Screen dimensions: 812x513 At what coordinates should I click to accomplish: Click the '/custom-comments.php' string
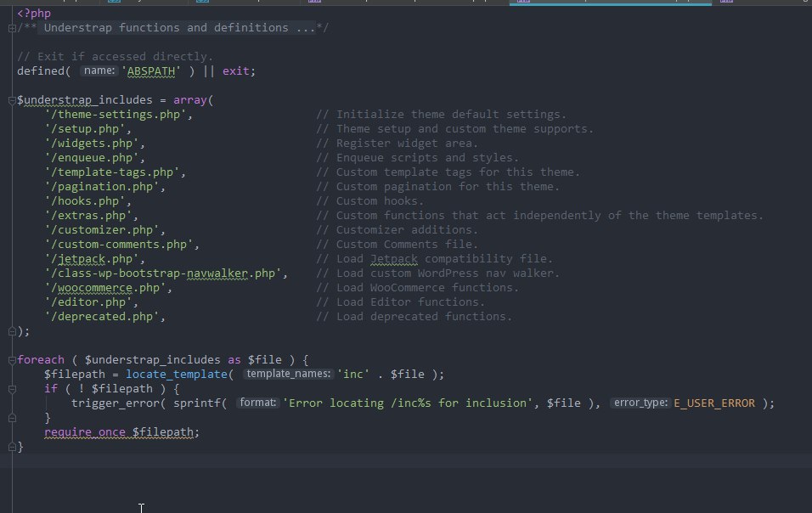click(x=119, y=245)
